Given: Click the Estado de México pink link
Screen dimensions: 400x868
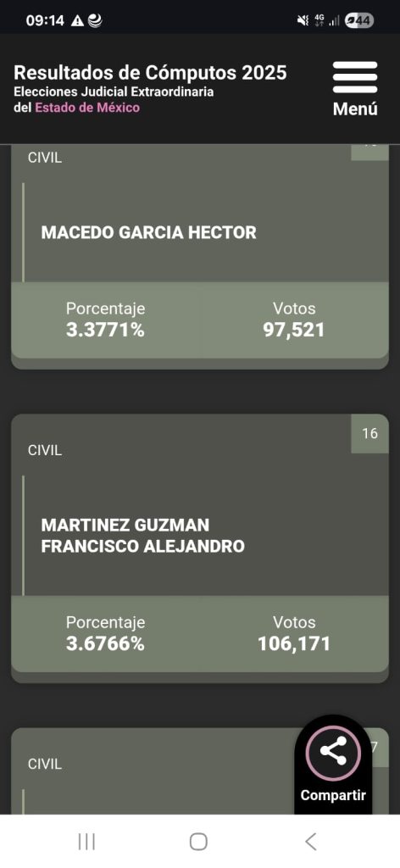Looking at the screenshot, I should click(87, 108).
